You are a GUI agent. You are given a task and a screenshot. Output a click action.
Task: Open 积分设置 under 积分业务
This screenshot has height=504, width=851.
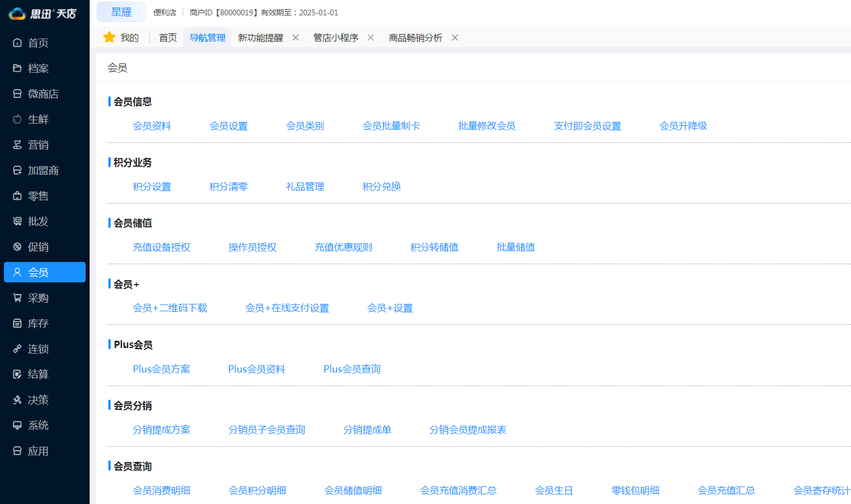[x=151, y=186]
